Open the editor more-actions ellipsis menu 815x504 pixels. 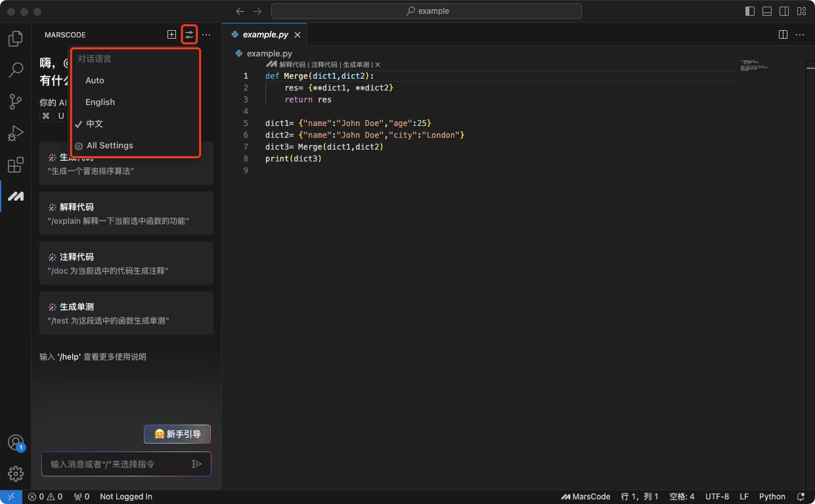801,35
